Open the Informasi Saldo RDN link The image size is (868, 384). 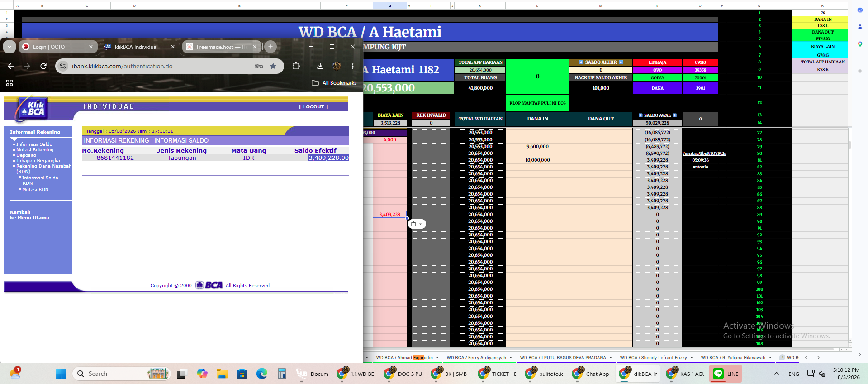[x=40, y=181]
